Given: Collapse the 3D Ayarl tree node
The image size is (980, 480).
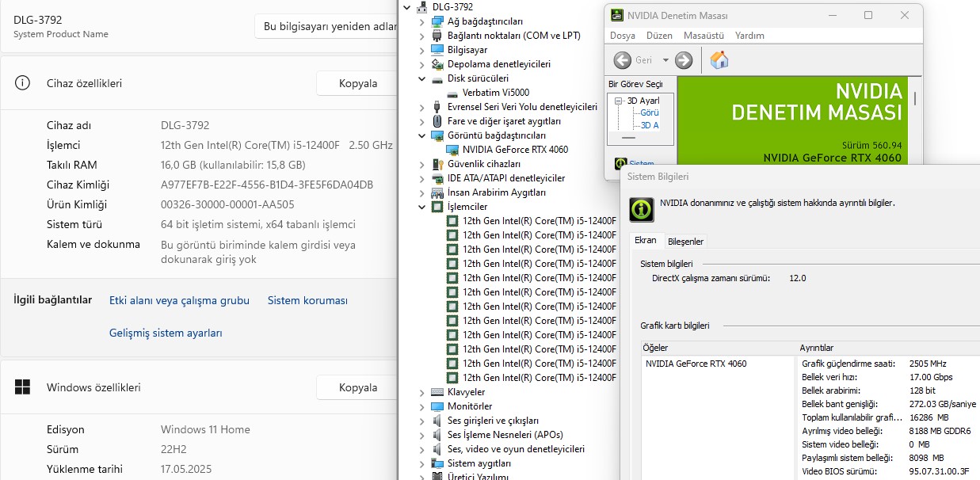Looking at the screenshot, I should click(619, 101).
